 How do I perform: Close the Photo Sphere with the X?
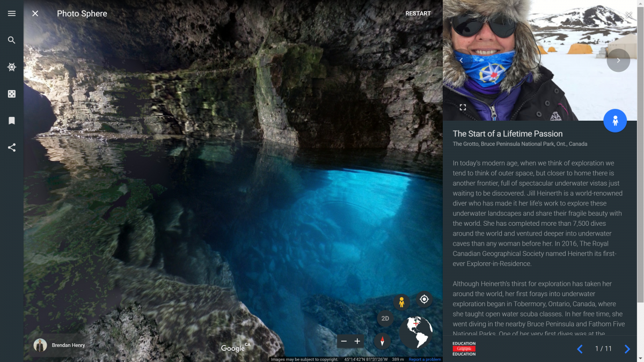coord(35,13)
